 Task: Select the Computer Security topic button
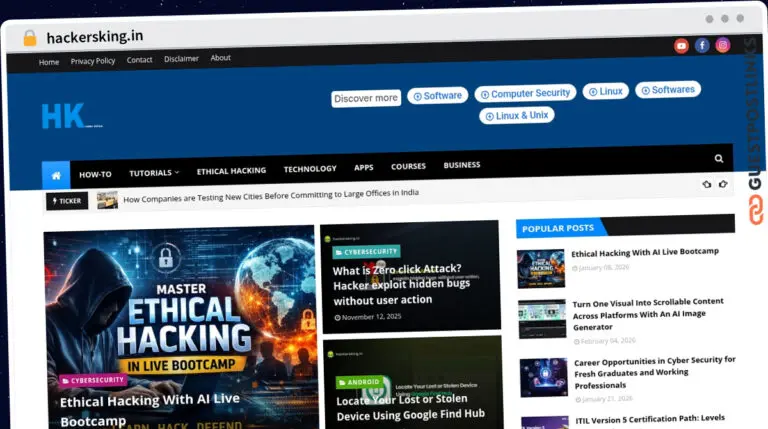(x=525, y=93)
